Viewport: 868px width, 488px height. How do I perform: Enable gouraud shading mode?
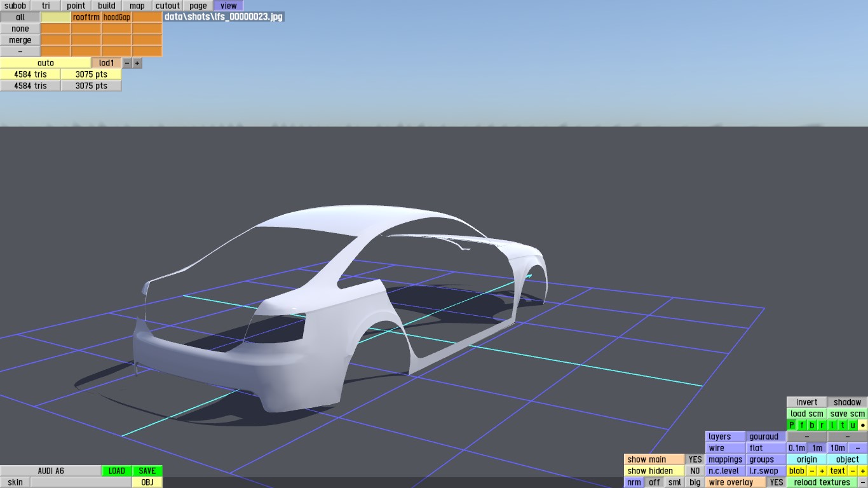click(x=766, y=437)
